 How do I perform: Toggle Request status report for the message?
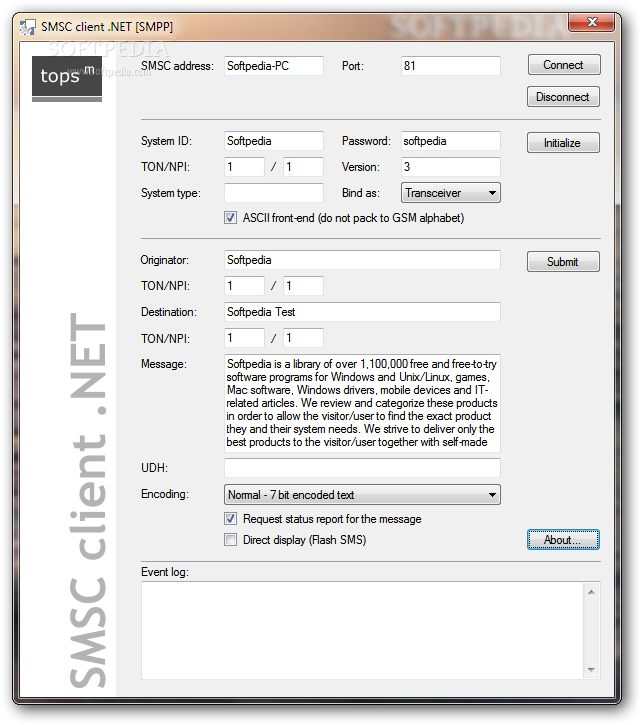coord(230,519)
